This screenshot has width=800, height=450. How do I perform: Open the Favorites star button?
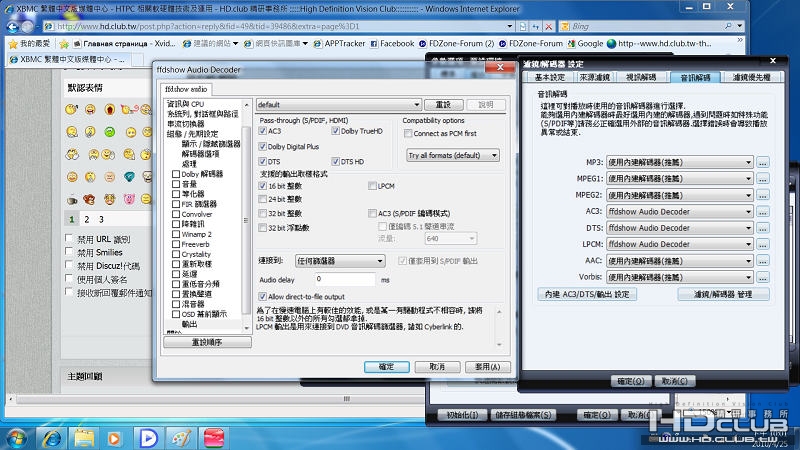click(x=30, y=44)
